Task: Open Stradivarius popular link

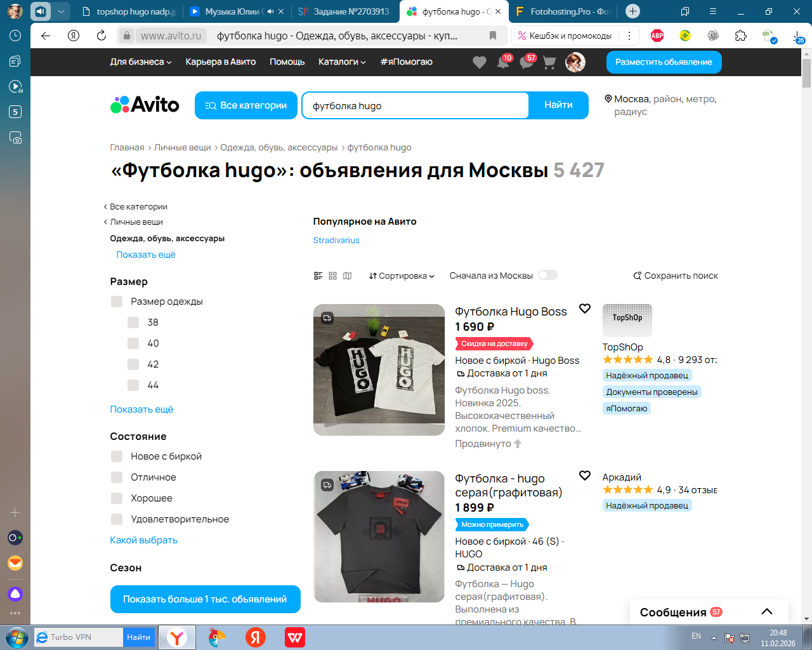Action: (x=336, y=241)
